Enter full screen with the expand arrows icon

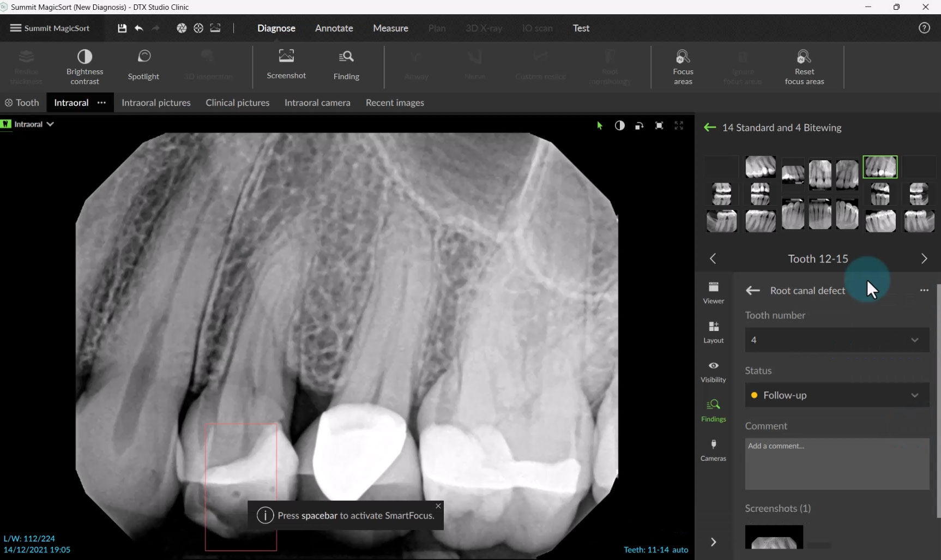[x=679, y=125]
